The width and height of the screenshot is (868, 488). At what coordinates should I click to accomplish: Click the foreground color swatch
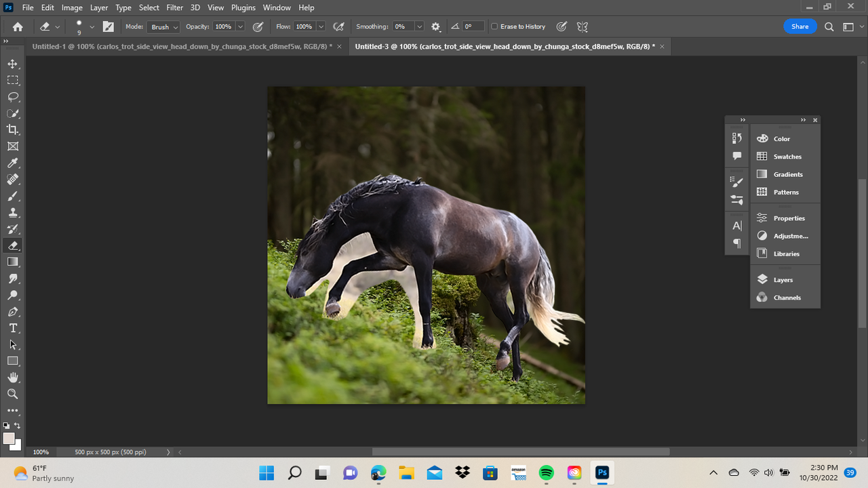point(8,438)
